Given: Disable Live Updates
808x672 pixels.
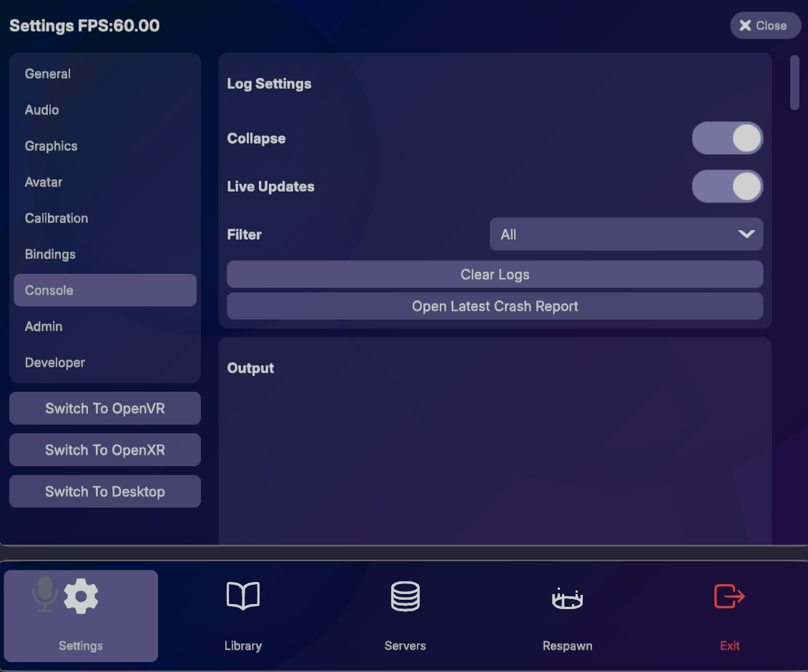Looking at the screenshot, I should pyautogui.click(x=727, y=186).
